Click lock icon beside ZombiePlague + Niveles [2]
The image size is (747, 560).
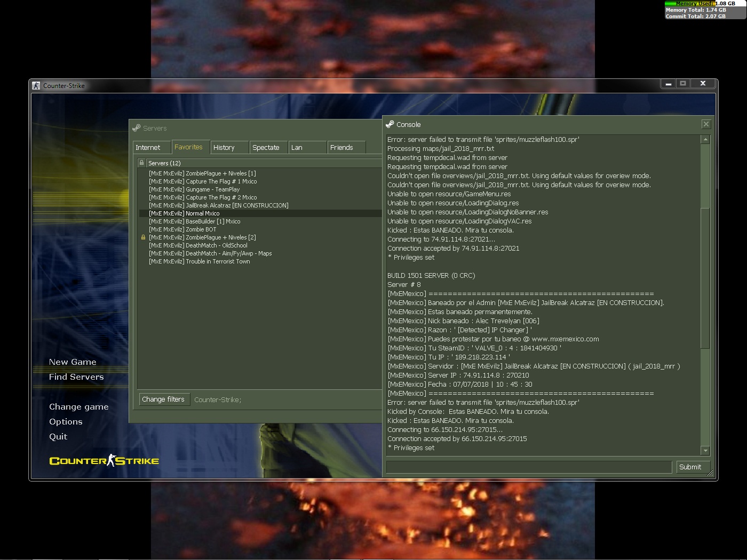pos(143,237)
